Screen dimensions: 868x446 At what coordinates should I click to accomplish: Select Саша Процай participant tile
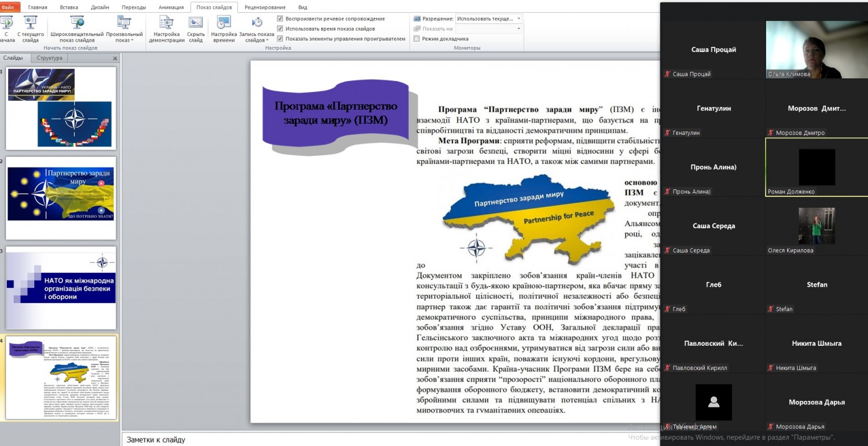pos(713,50)
